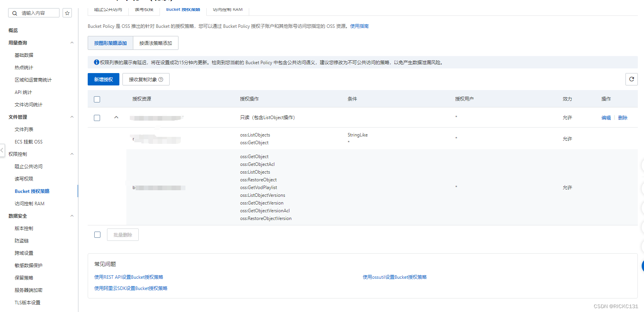Open the 读写权限 top tab
Image resolution: width=644 pixels, height=312 pixels.
coord(144,10)
